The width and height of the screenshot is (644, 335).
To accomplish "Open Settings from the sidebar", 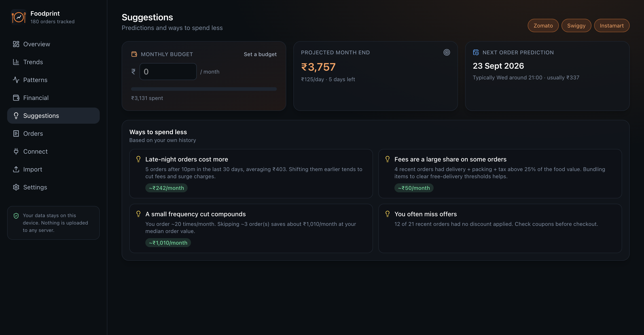I will click(53, 187).
